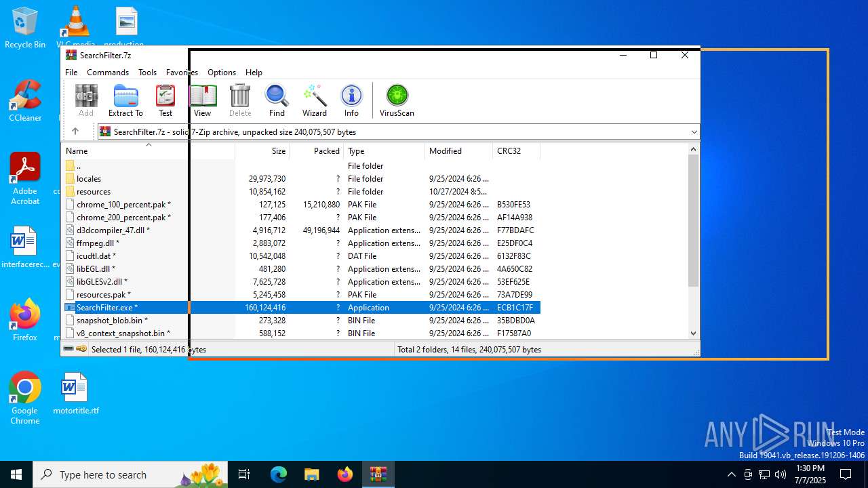868x488 pixels.
Task: Open interfacerec Word document on desktop
Action: point(25,247)
